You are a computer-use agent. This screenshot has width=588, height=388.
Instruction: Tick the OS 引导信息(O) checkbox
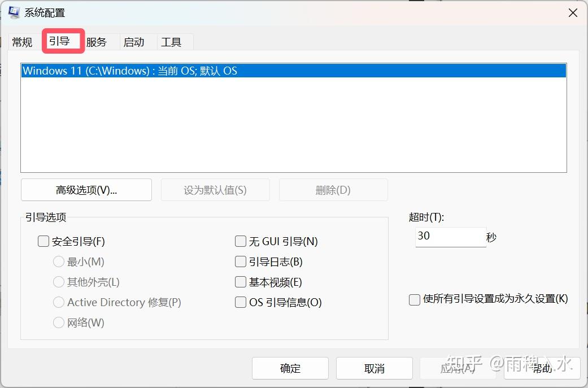(x=241, y=302)
